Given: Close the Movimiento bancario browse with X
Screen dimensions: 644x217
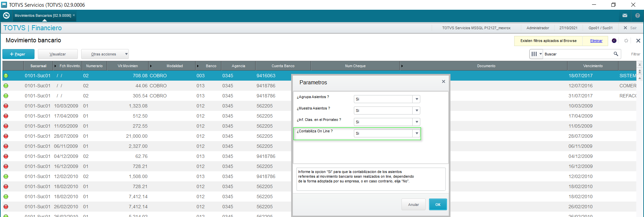Looking at the screenshot, I should tap(638, 41).
